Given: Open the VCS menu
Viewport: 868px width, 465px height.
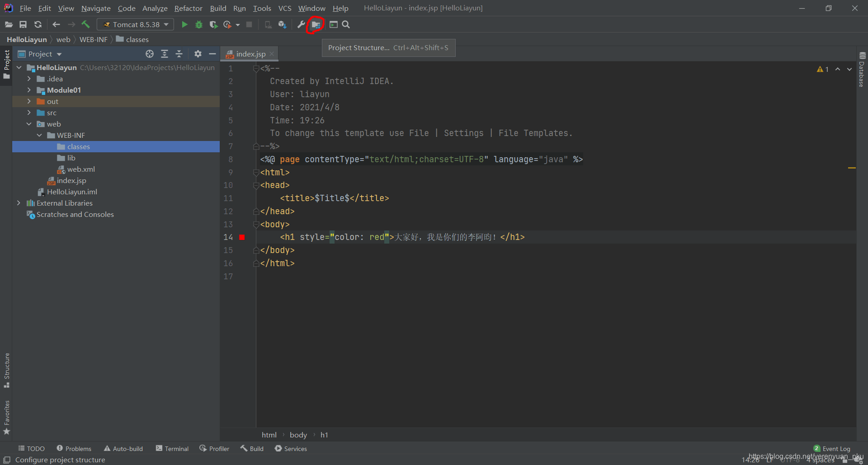Looking at the screenshot, I should pyautogui.click(x=285, y=8).
